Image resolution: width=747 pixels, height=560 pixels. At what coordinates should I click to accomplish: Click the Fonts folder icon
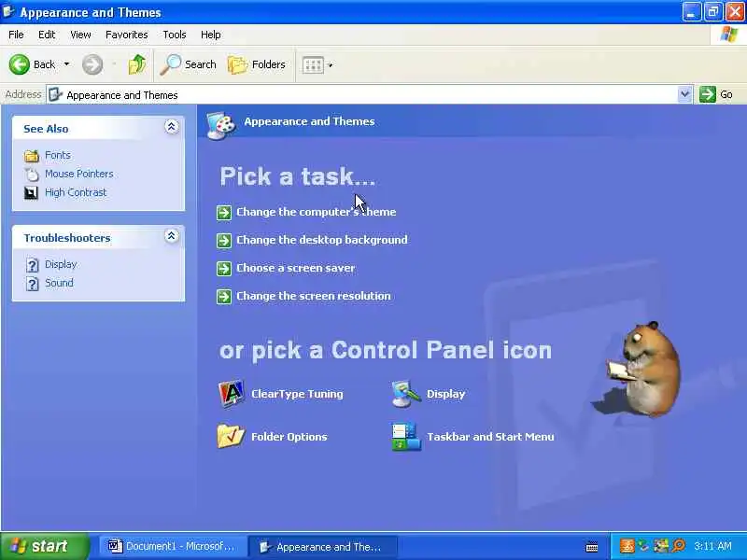pos(32,156)
